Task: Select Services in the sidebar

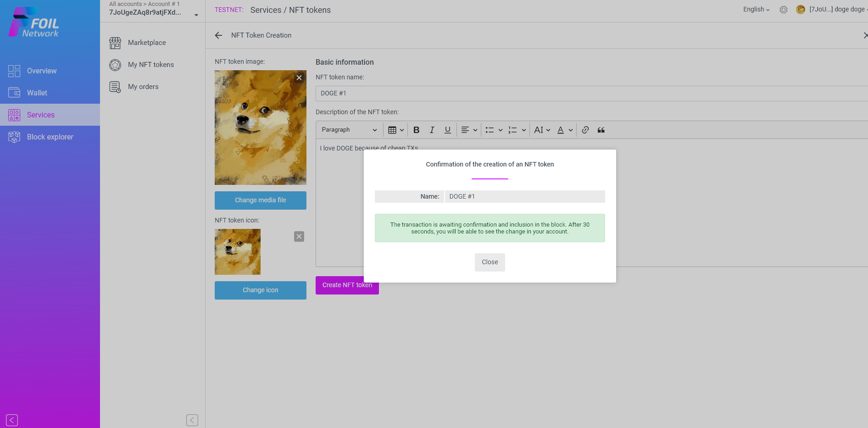Action: point(50,115)
